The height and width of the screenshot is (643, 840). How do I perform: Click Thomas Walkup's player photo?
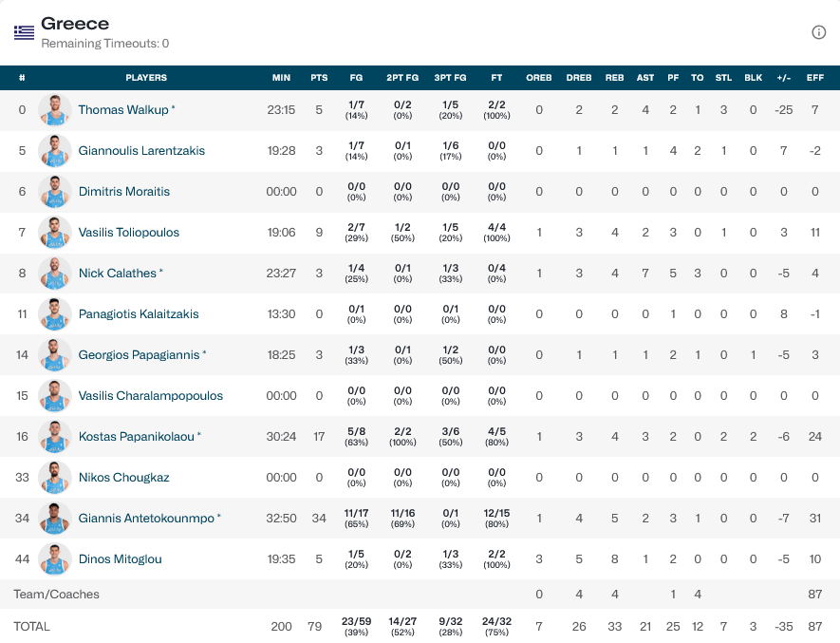55,110
